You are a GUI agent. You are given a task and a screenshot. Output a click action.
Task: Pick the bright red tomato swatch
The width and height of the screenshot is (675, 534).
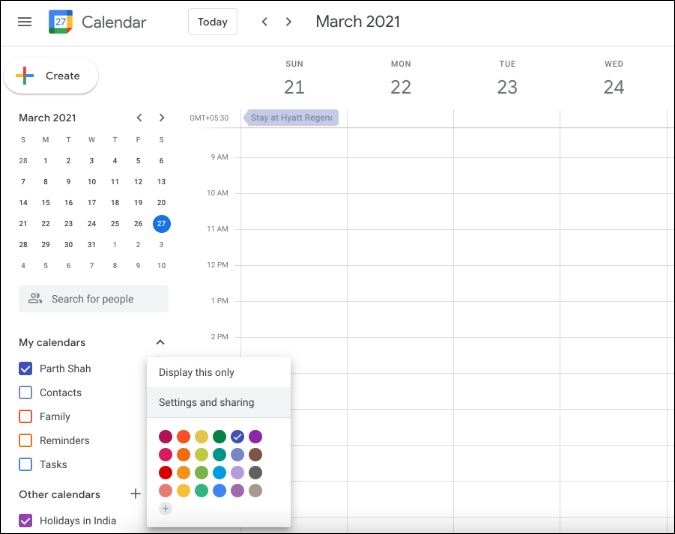click(165, 472)
